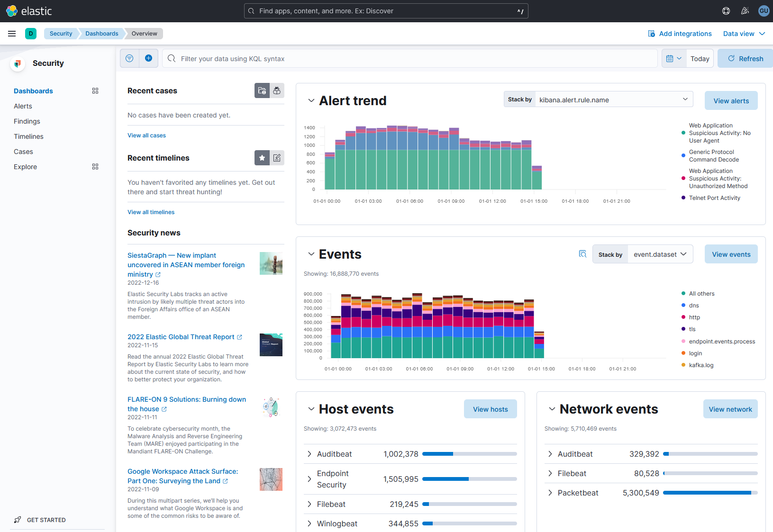
Task: Open the Data view dropdown
Action: pos(744,34)
